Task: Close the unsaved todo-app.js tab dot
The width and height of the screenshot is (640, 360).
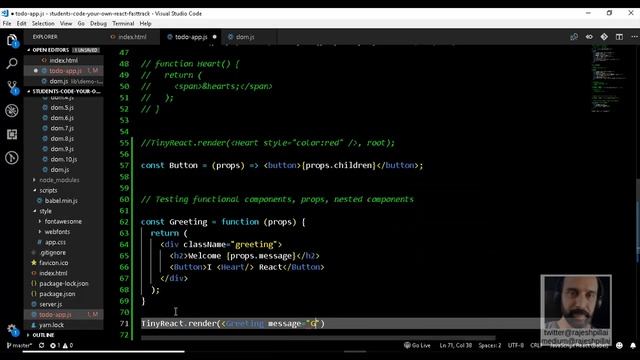Action: pos(214,37)
